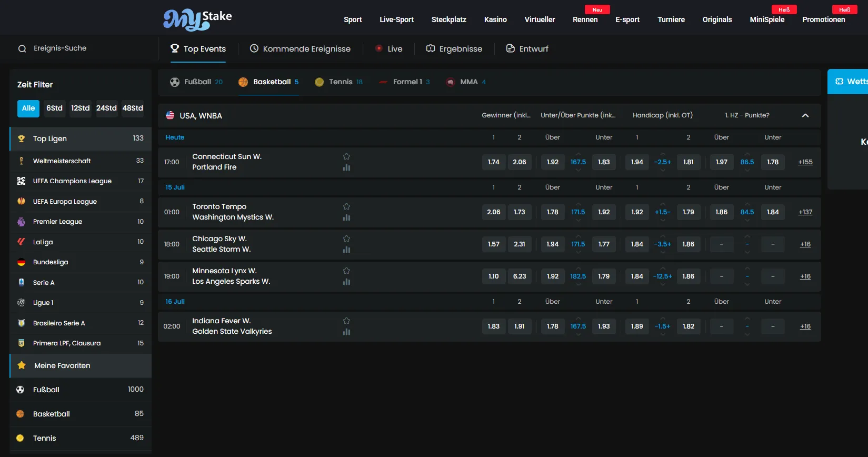
Task: Favorite the Connecticut Sun vs Portland Fire match
Action: coord(346,156)
